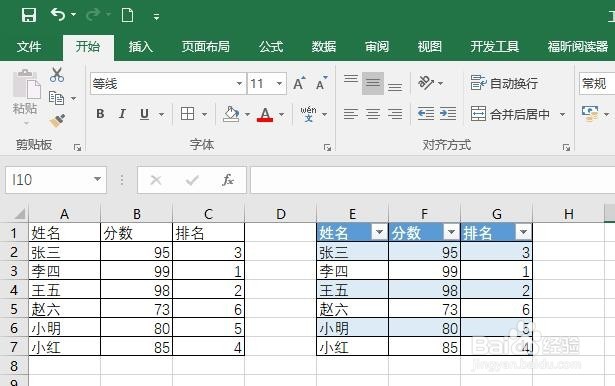Apply red font color A
Screen dimensions: 615x386
coord(265,114)
